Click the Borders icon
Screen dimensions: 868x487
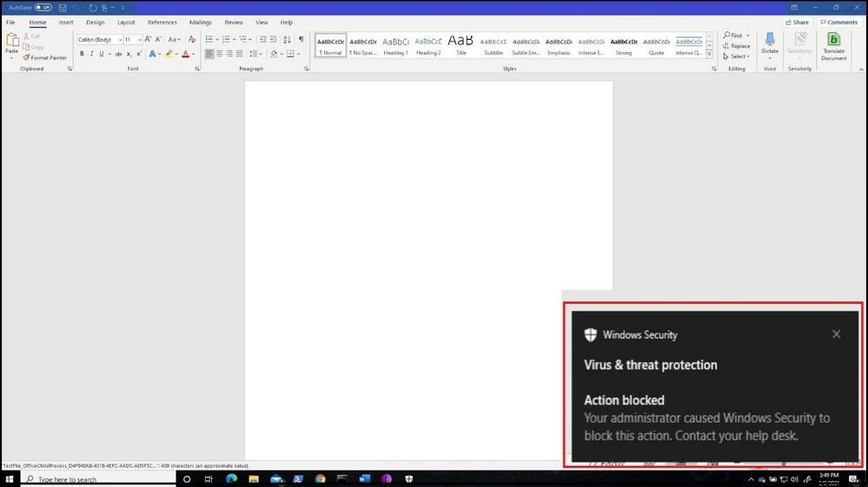[x=290, y=54]
